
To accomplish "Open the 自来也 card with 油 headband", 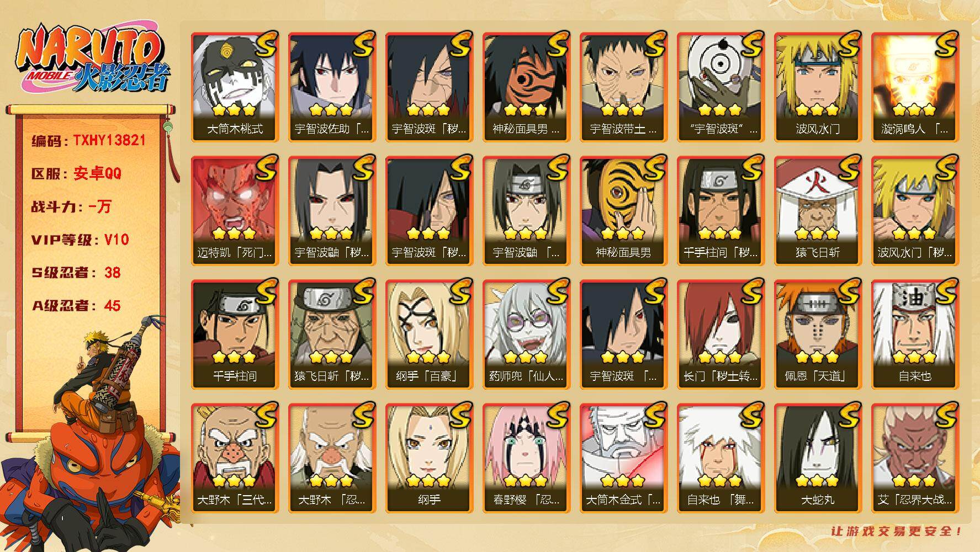I will [915, 335].
